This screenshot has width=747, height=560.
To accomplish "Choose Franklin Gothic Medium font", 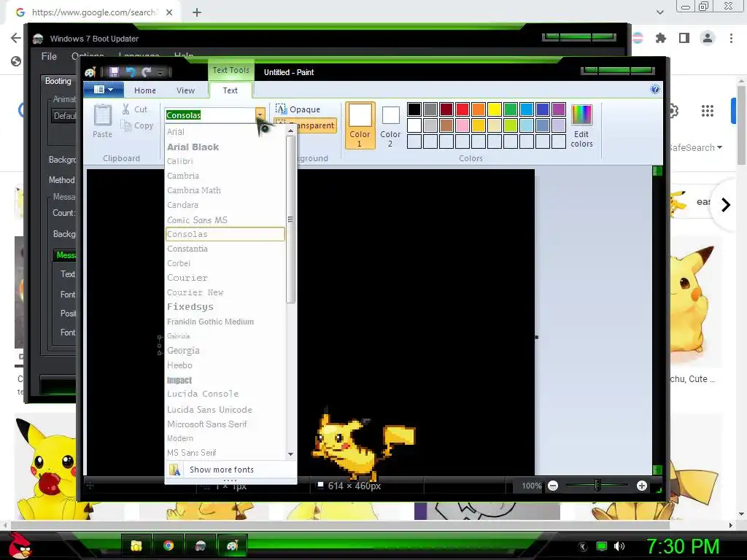I will pos(225,322).
